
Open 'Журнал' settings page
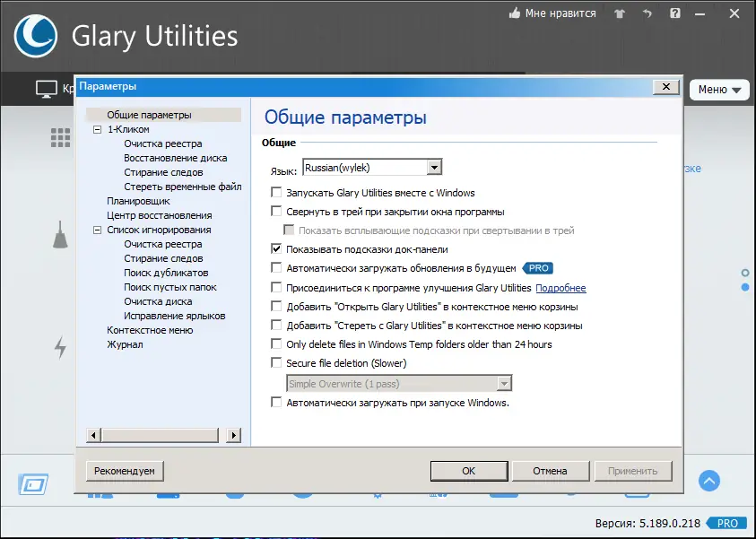[125, 344]
